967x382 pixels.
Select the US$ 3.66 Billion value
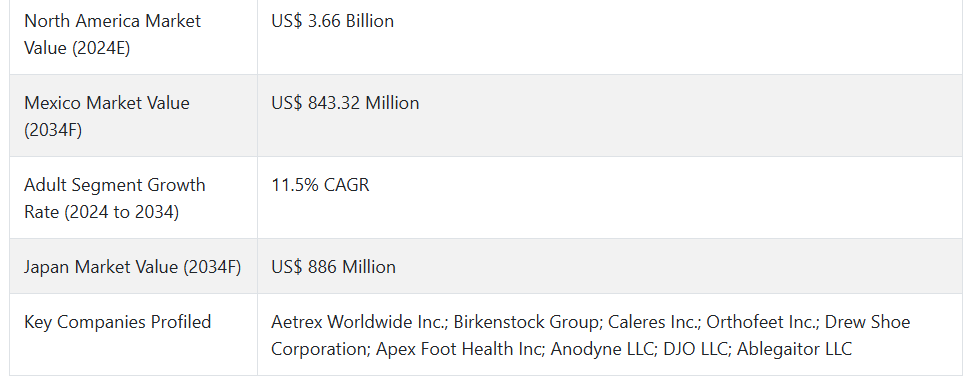point(332,21)
